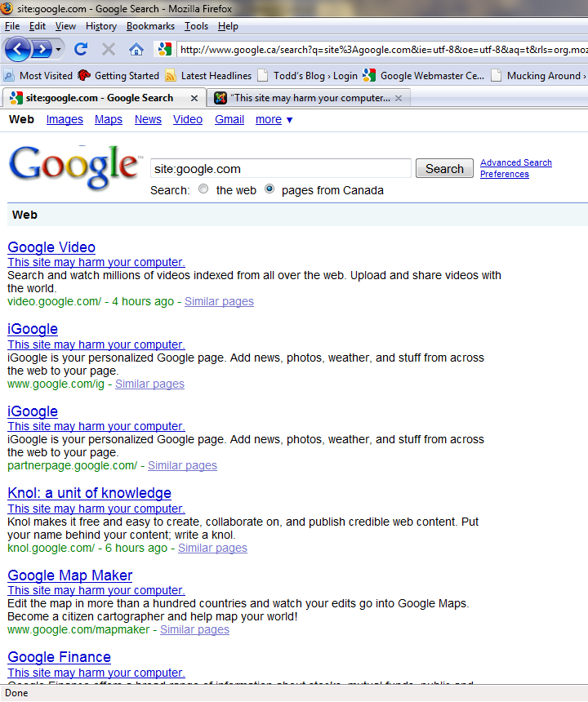The image size is (588, 702).
Task: Open the "Knol: a unit of knowledge" result
Action: (90, 493)
